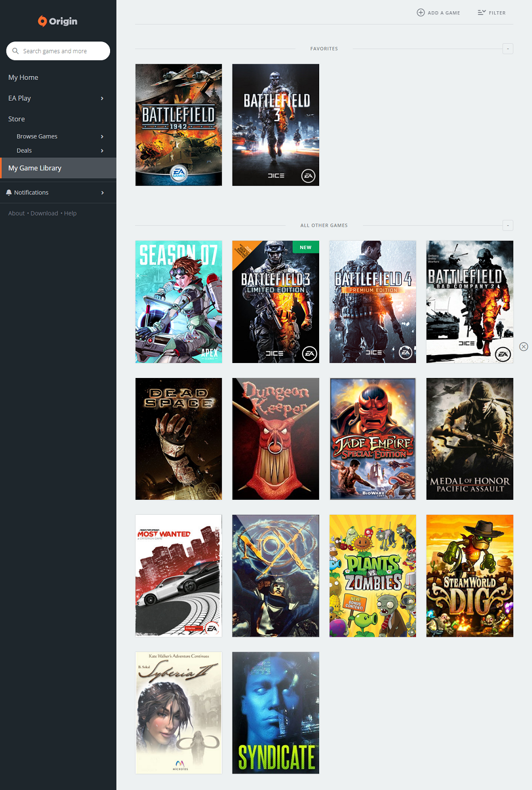Open Battlefield Bad Company 2 tile
532x790 pixels.
pyautogui.click(x=470, y=302)
